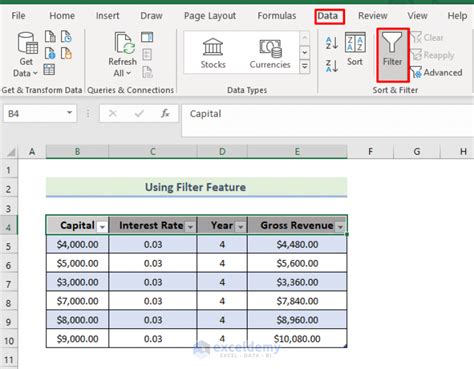Image resolution: width=474 pixels, height=369 pixels.
Task: Open the Capital column filter dropdown
Action: (x=102, y=227)
